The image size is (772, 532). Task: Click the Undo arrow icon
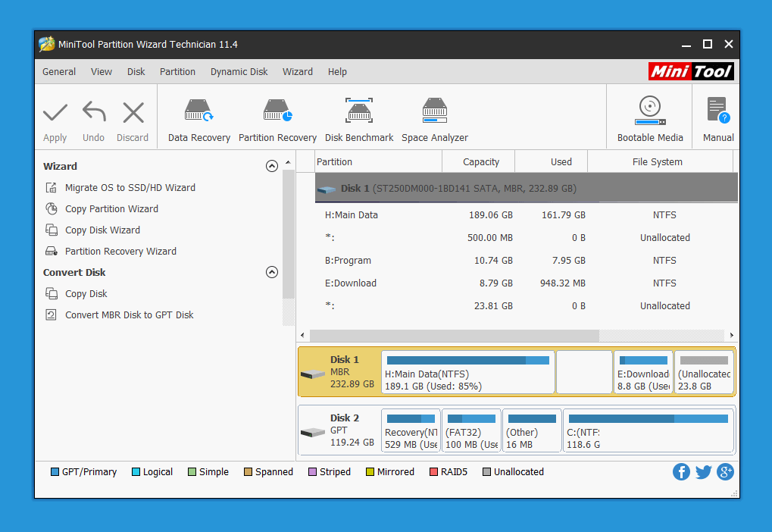[93, 112]
